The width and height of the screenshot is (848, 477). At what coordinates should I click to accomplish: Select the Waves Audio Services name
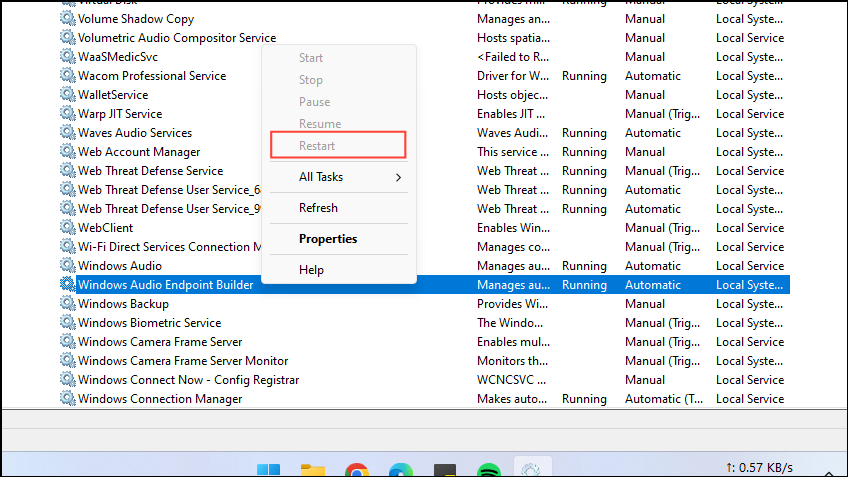tap(135, 132)
